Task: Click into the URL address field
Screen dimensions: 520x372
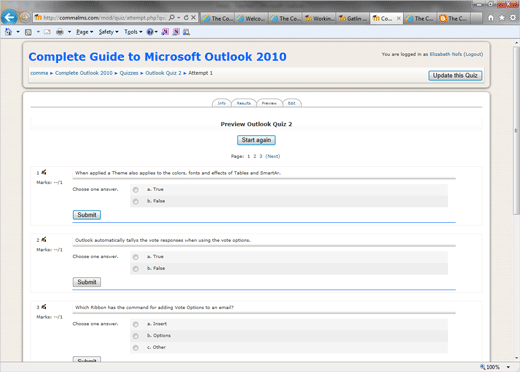Action: pyautogui.click(x=105, y=18)
